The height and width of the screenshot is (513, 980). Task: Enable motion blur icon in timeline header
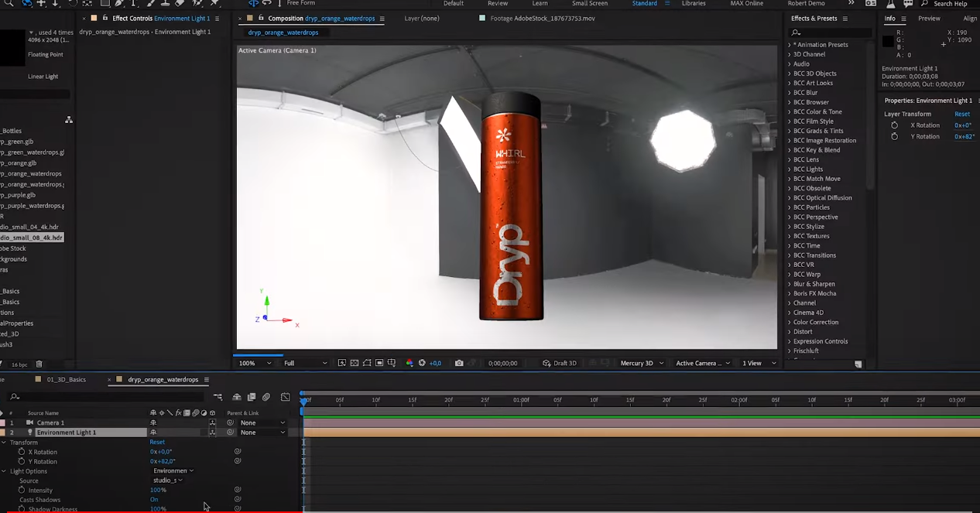pos(266,397)
